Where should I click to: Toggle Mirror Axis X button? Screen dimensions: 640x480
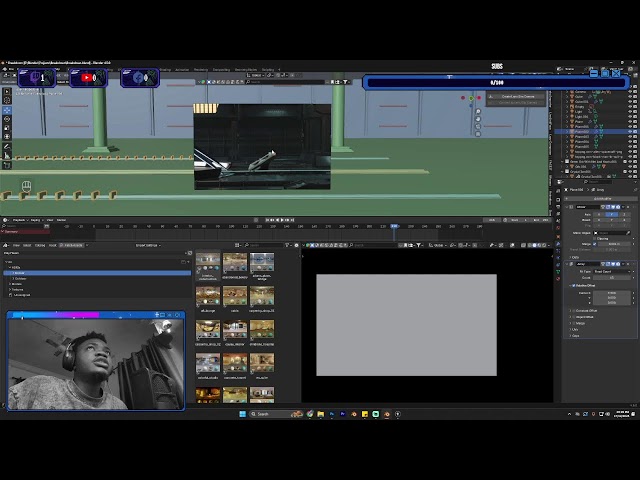pos(599,214)
